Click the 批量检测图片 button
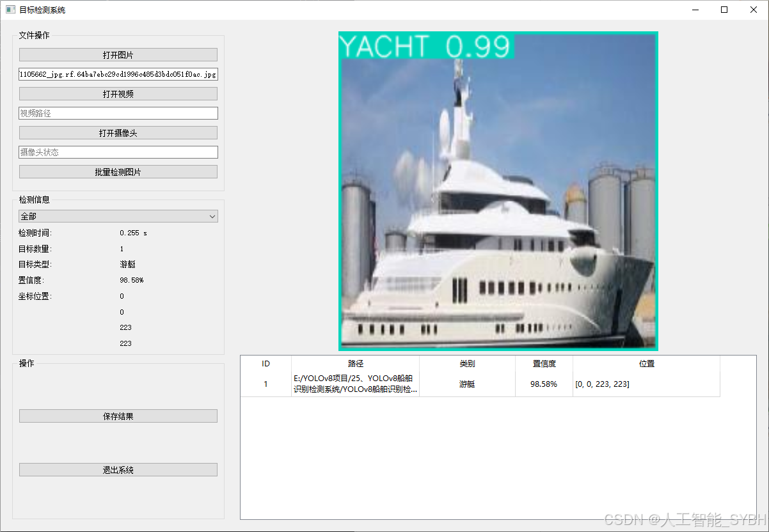This screenshot has height=532, width=769. click(x=118, y=172)
